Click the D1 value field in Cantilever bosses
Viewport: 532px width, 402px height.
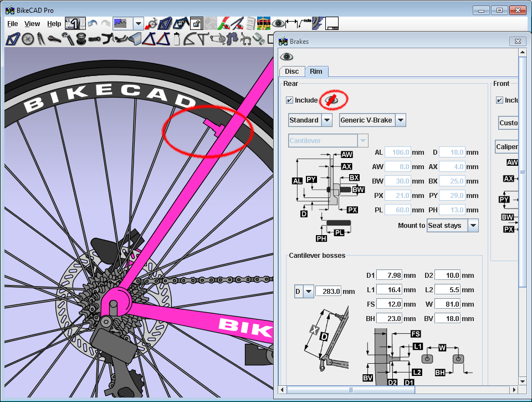tap(391, 276)
